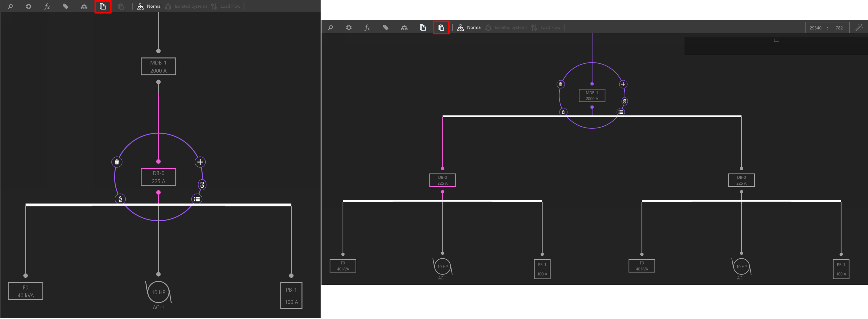868x319 pixels.
Task: Click the highlighted paste clipboard icon
Action: coord(441,27)
